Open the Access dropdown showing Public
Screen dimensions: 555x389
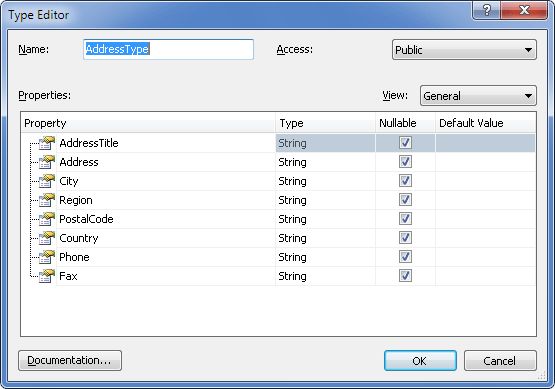click(464, 50)
